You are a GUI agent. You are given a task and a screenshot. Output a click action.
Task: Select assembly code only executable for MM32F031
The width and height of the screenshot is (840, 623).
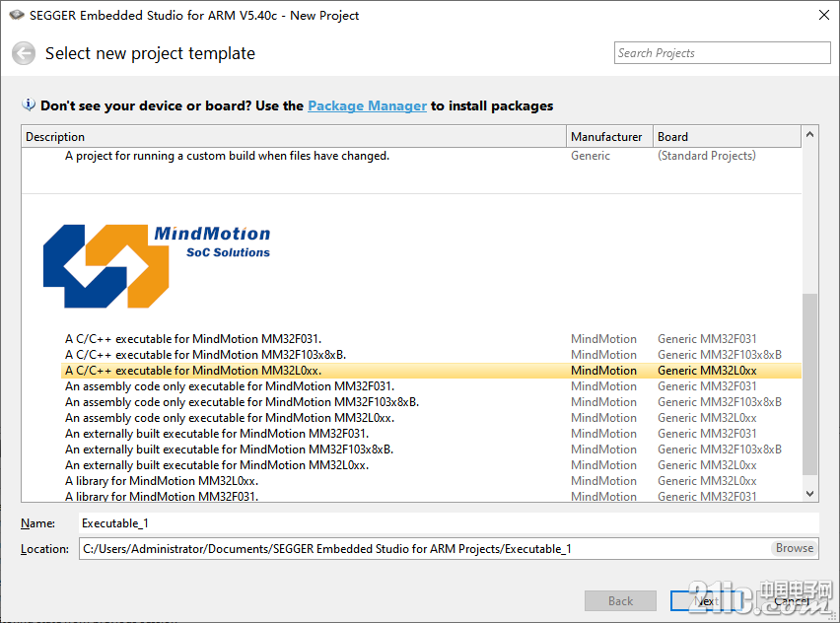point(431,386)
